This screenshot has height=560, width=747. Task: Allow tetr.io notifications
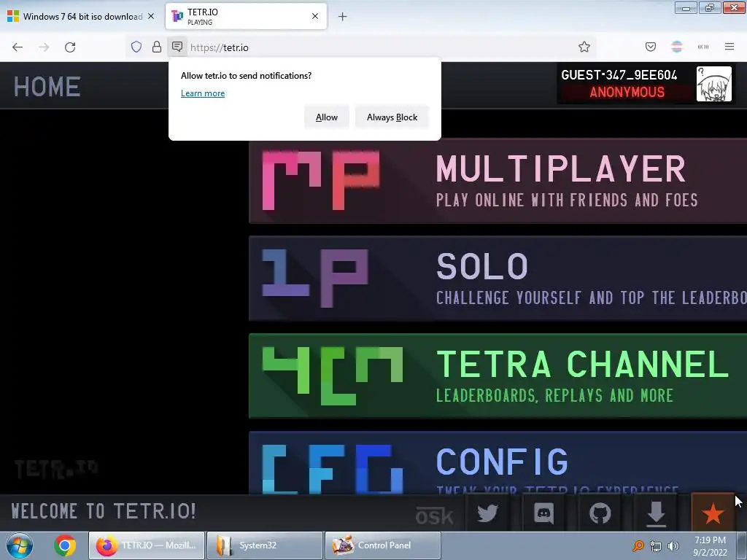326,117
